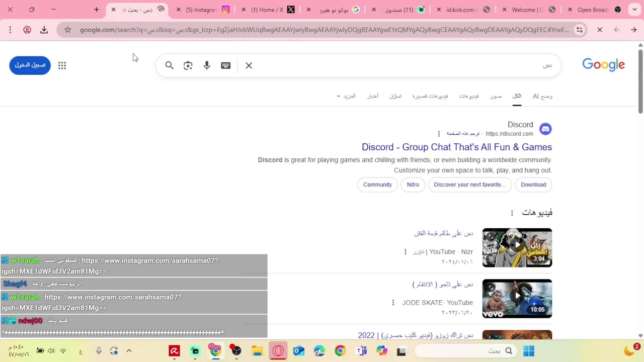Viewport: 644px width, 362px height.
Task: Click the Google logo
Action: click(603, 65)
